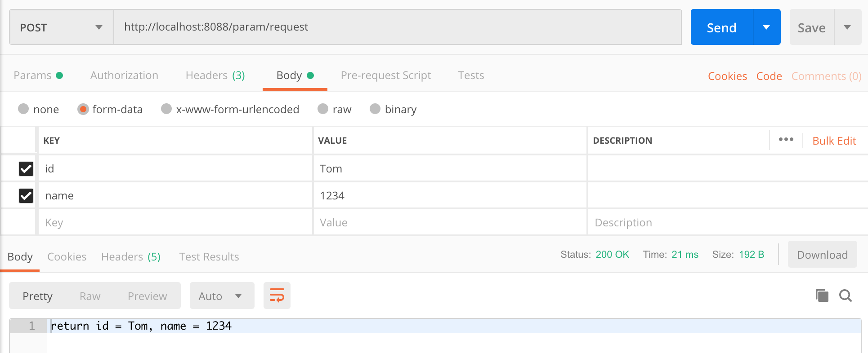
Task: Select the none body type radio
Action: tap(23, 109)
